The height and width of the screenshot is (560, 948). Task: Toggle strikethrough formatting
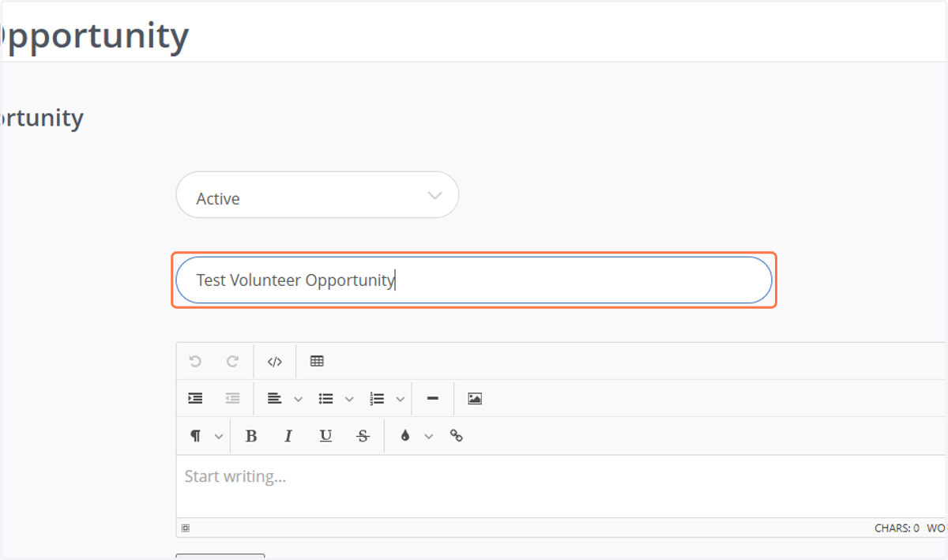(363, 436)
